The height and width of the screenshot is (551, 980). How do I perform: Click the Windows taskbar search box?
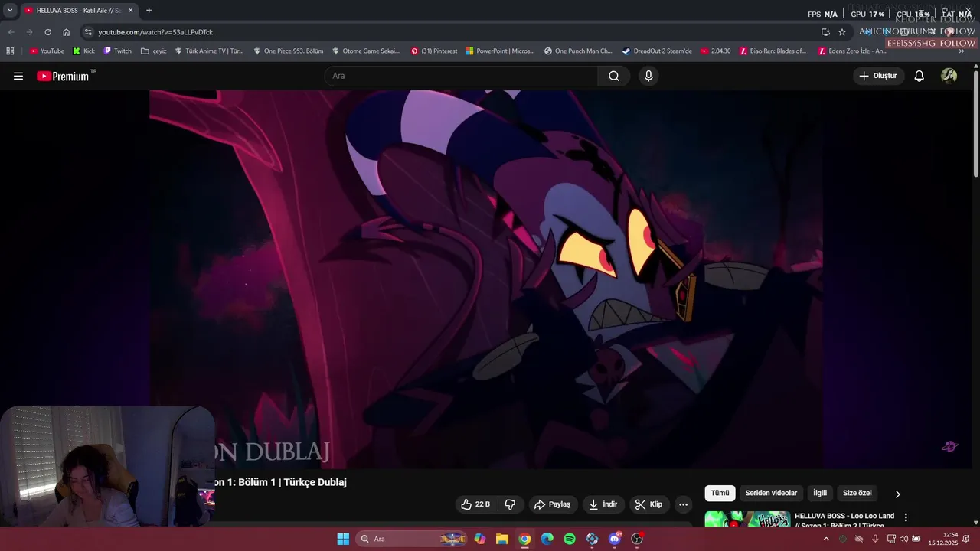coord(413,539)
